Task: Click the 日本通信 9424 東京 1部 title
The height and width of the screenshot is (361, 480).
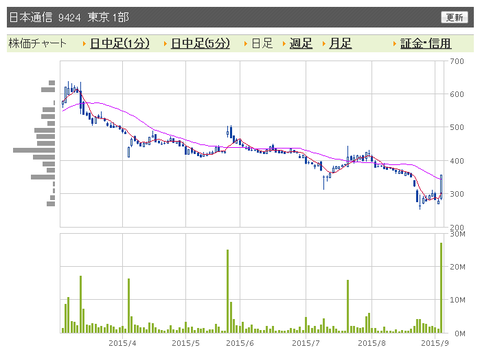Action: (69, 17)
